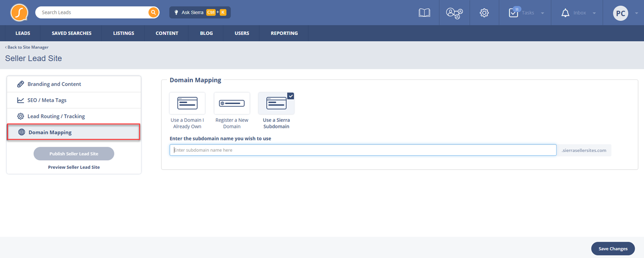This screenshot has height=258, width=644.
Task: Open the team users network icon
Action: coord(454,13)
